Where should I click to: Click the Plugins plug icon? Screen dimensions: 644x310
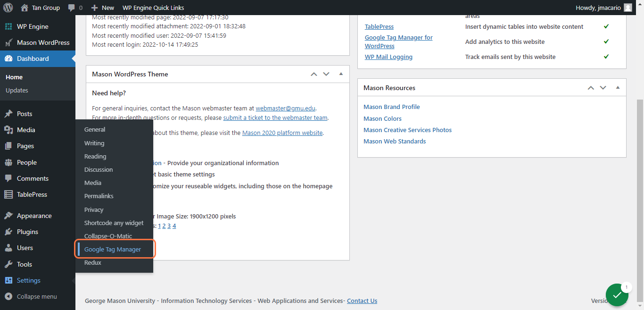coord(8,232)
